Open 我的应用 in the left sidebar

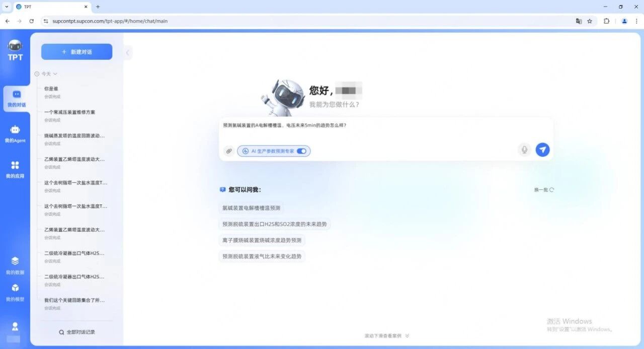point(15,170)
